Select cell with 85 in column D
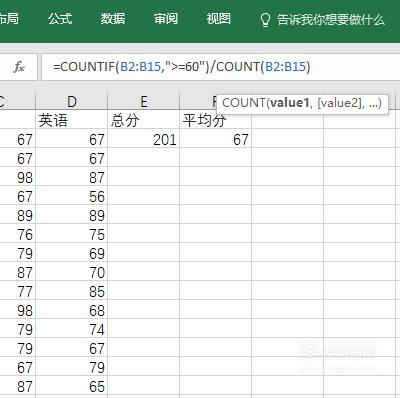400x398 pixels. (72, 291)
